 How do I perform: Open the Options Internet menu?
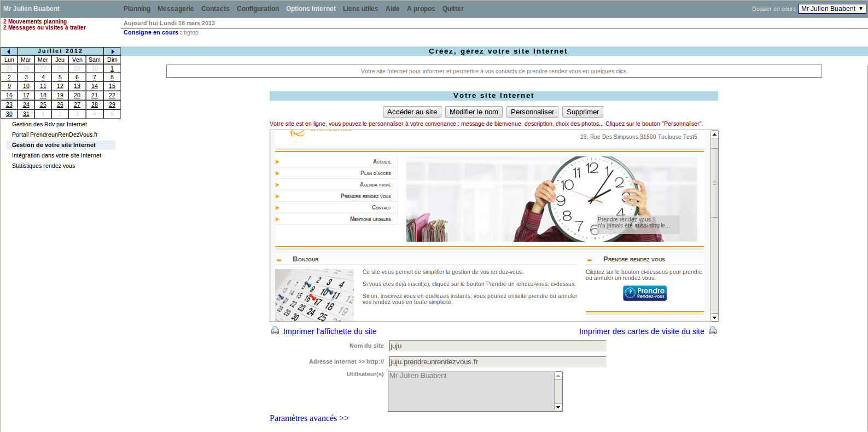coord(311,9)
